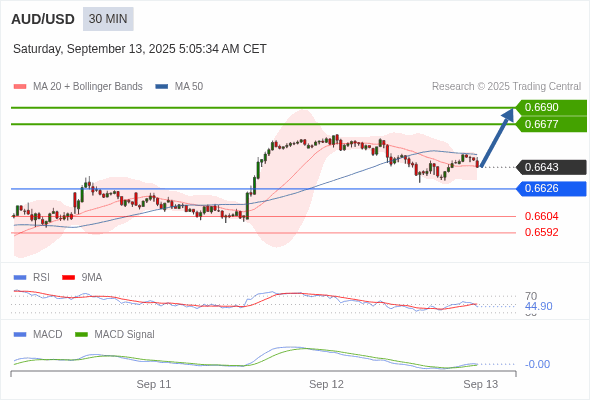The height and width of the screenshot is (400, 590).
Task: Toggle the 9MA legend item
Action: (82, 277)
